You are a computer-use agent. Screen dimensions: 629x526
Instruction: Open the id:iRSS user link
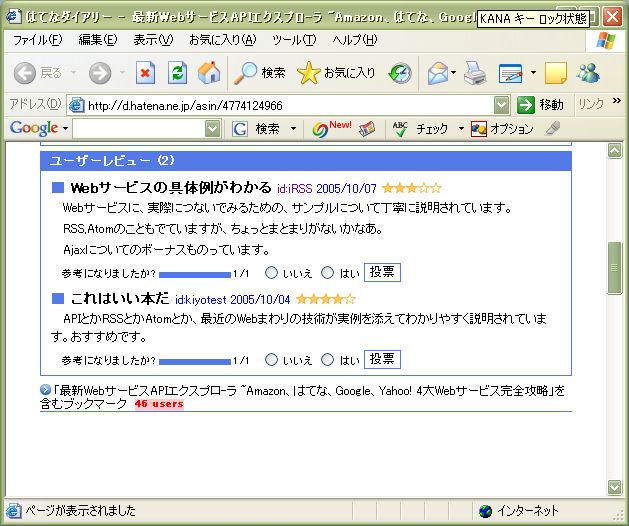coord(294,188)
